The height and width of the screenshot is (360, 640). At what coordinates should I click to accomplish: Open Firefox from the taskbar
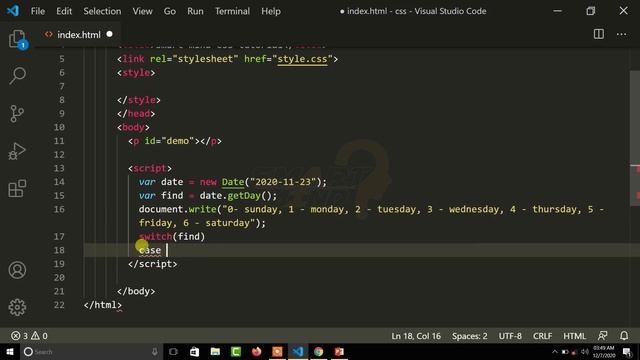256,351
